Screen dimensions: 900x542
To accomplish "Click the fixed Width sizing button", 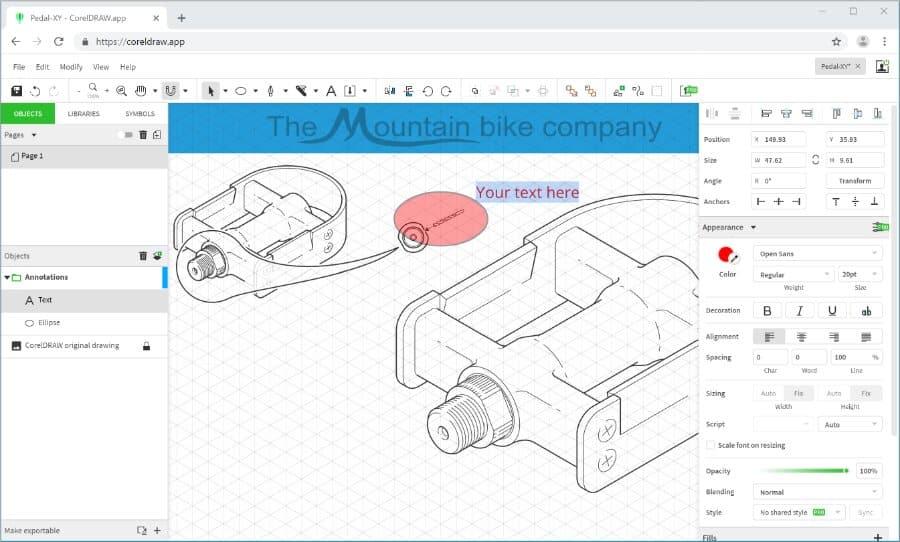I will (x=799, y=393).
